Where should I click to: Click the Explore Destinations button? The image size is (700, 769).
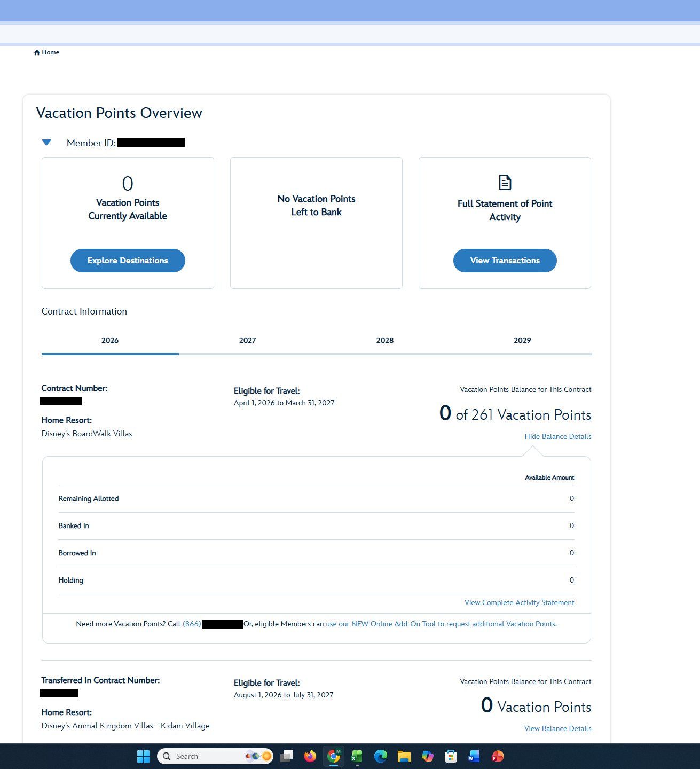(x=128, y=261)
